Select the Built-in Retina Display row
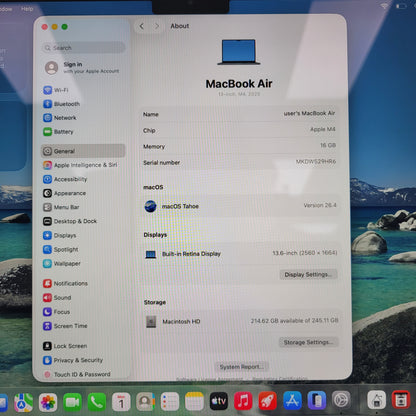The height and width of the screenshot is (416, 416). point(240,254)
